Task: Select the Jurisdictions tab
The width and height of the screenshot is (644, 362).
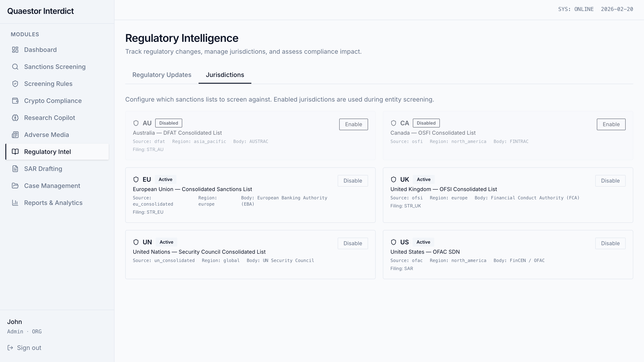Action: click(225, 75)
